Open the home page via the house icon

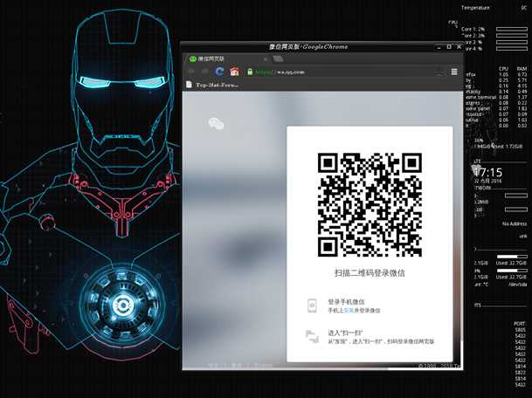click(234, 72)
